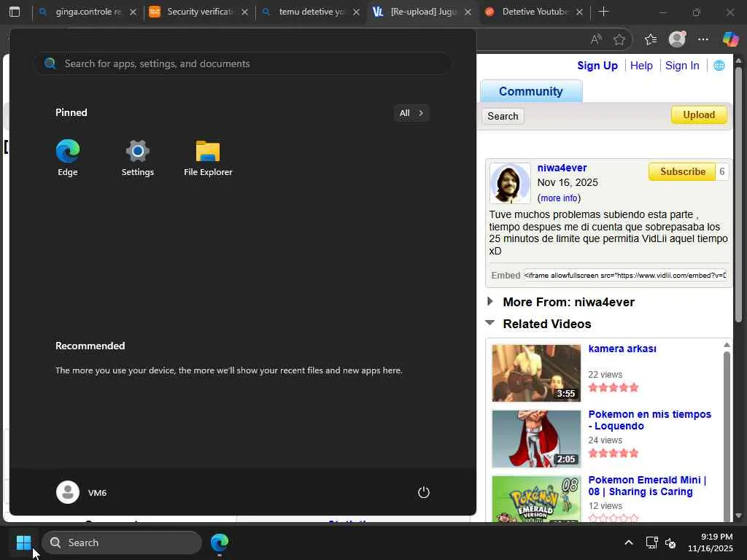Click the taskbar Search box
The image size is (747, 560).
[122, 542]
